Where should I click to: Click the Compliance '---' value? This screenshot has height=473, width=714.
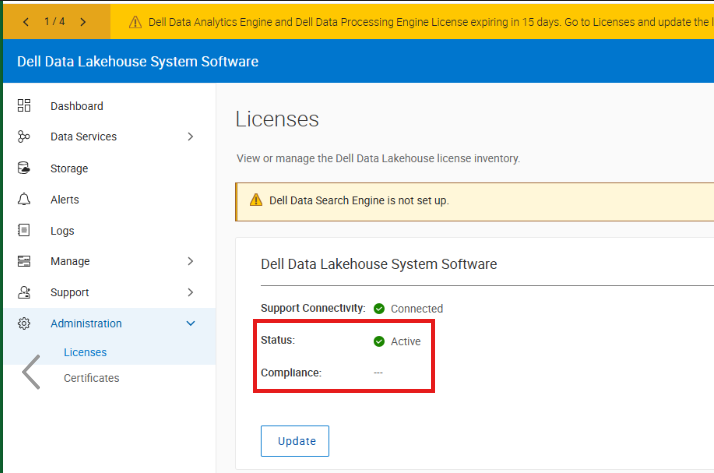click(378, 373)
